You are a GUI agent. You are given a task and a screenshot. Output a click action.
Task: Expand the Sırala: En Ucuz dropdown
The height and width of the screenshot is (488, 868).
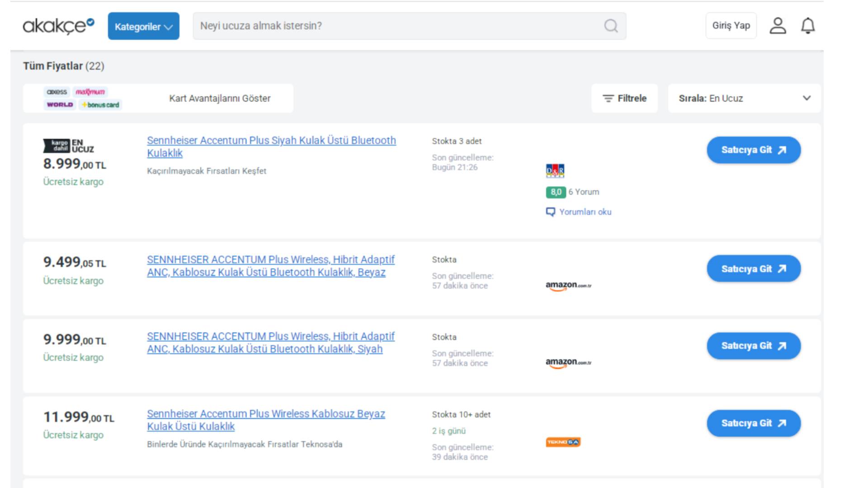[x=744, y=98]
